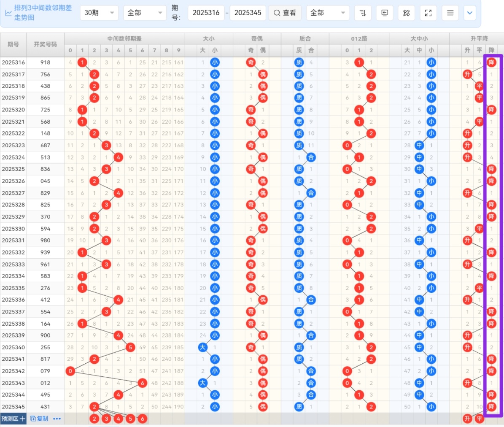Click the start period field 2025316
The image size is (504, 427).
pyautogui.click(x=206, y=13)
